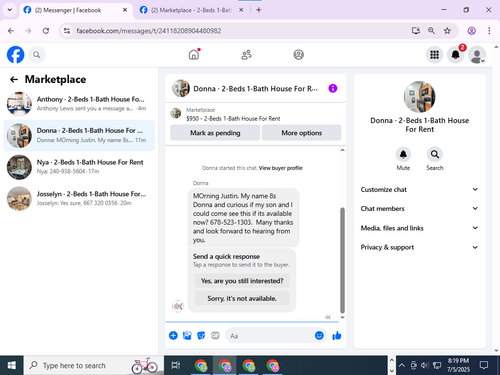The height and width of the screenshot is (375, 500).
Task: Go back using the Marketplace back arrow
Action: [14, 79]
